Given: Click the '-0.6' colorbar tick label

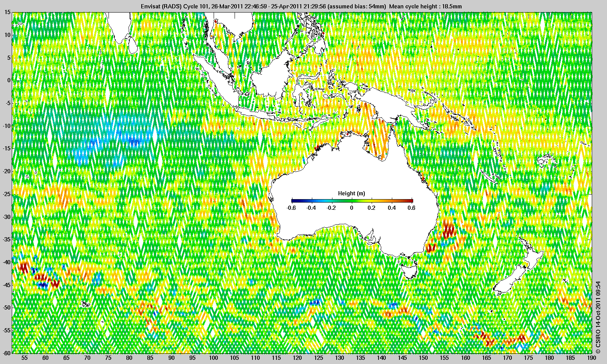Looking at the screenshot, I should coord(291,208).
